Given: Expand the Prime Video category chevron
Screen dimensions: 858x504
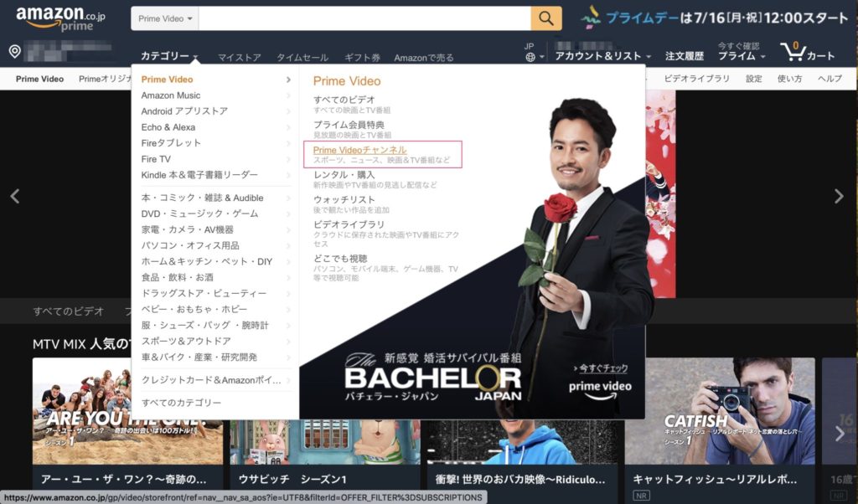Looking at the screenshot, I should [x=288, y=80].
